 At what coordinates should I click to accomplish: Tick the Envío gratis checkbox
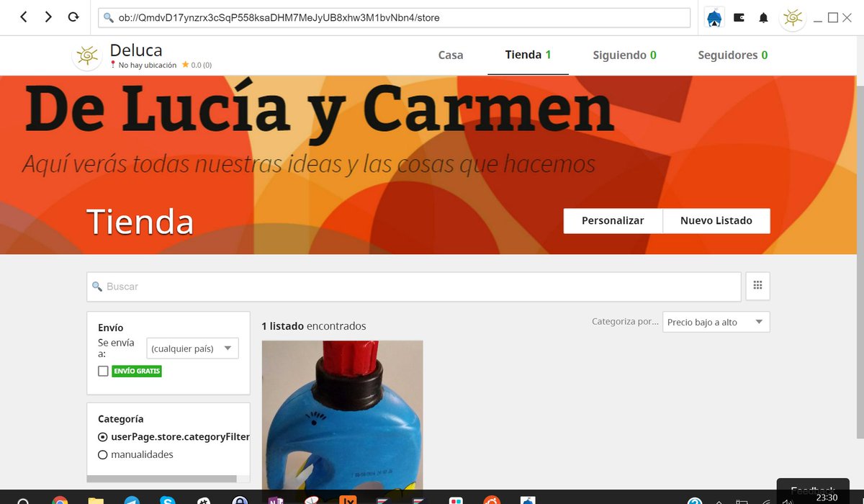pyautogui.click(x=103, y=372)
